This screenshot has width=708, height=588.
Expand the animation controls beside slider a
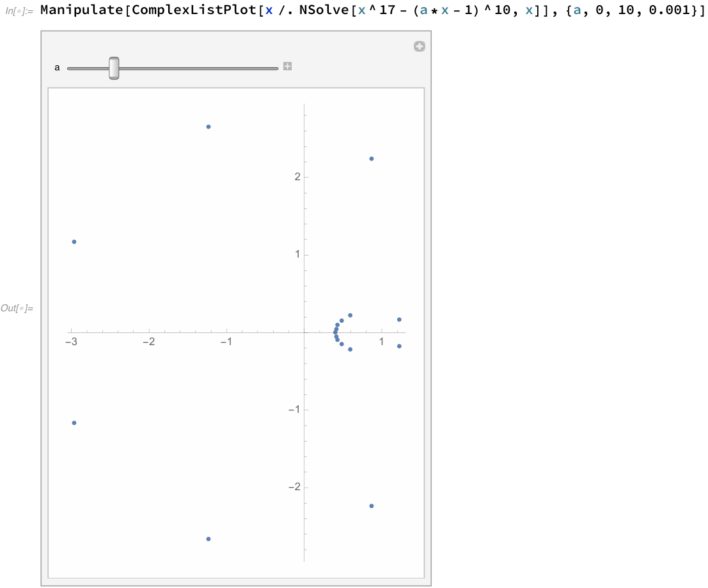[287, 66]
